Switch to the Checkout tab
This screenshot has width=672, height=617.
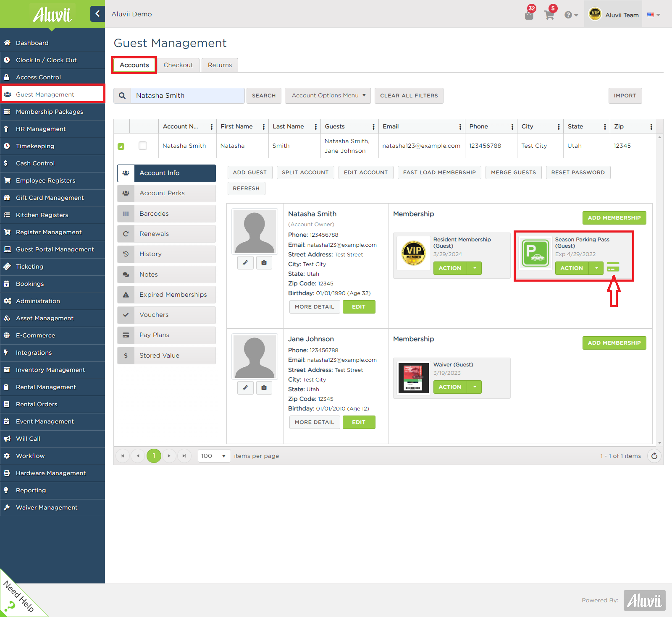click(178, 65)
